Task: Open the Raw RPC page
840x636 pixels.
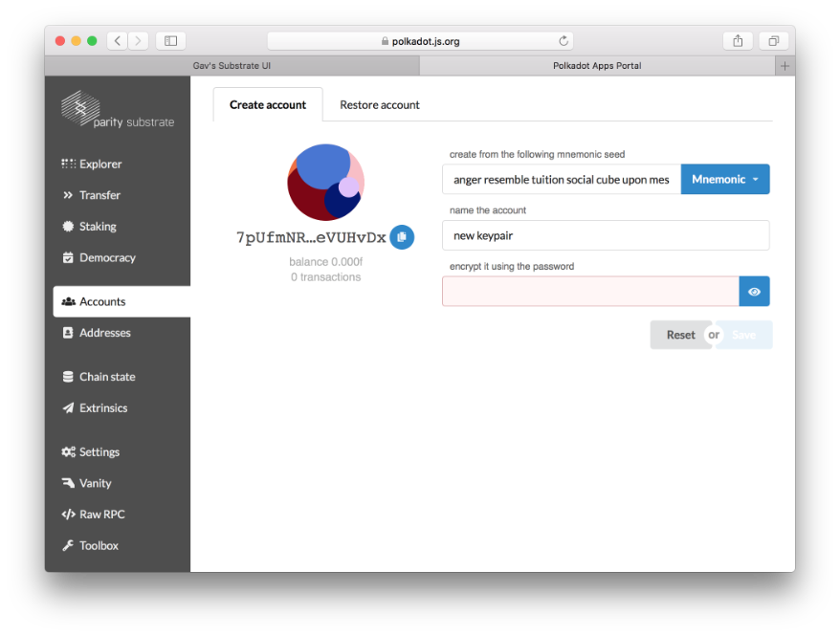Action: (101, 515)
